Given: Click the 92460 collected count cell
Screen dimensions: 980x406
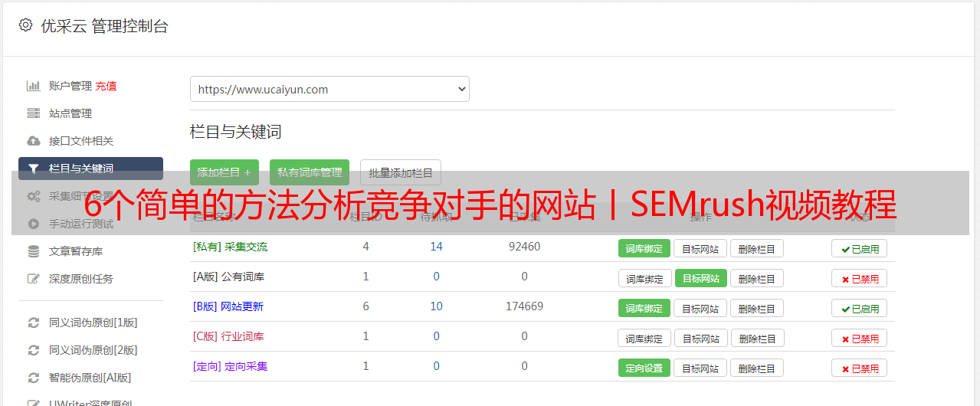Looking at the screenshot, I should pos(524,247).
